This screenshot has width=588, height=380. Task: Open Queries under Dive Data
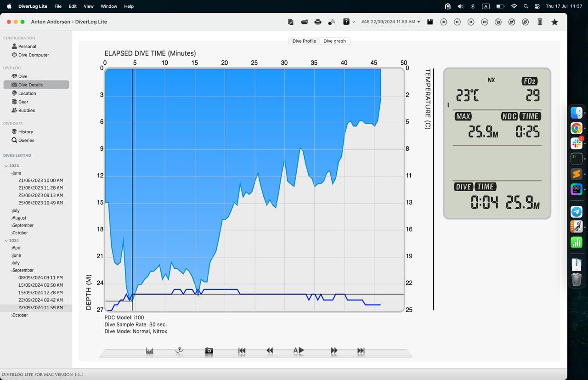(x=26, y=140)
